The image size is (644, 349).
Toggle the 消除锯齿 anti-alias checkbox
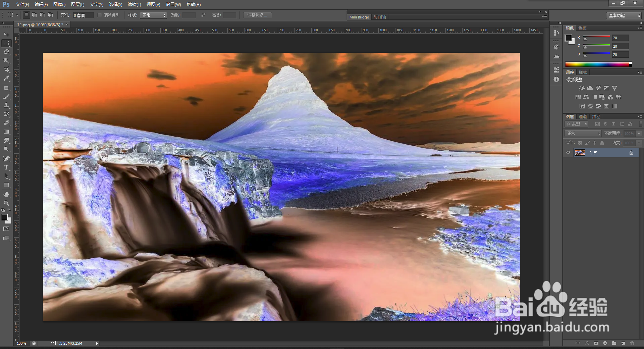pyautogui.click(x=100, y=15)
